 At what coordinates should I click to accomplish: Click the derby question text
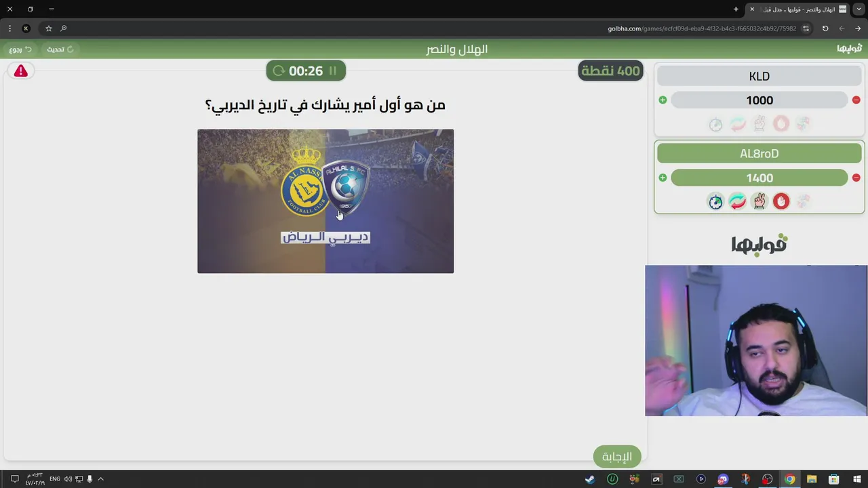tap(325, 104)
